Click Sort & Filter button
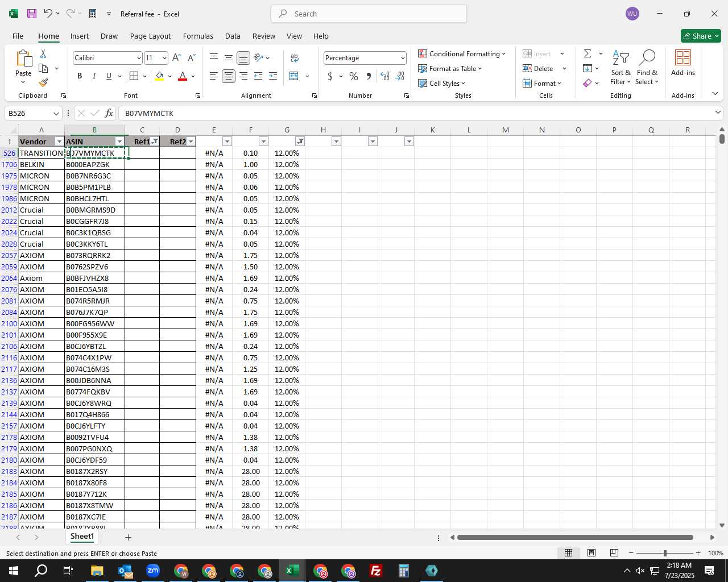The width and height of the screenshot is (728, 582). click(621, 66)
